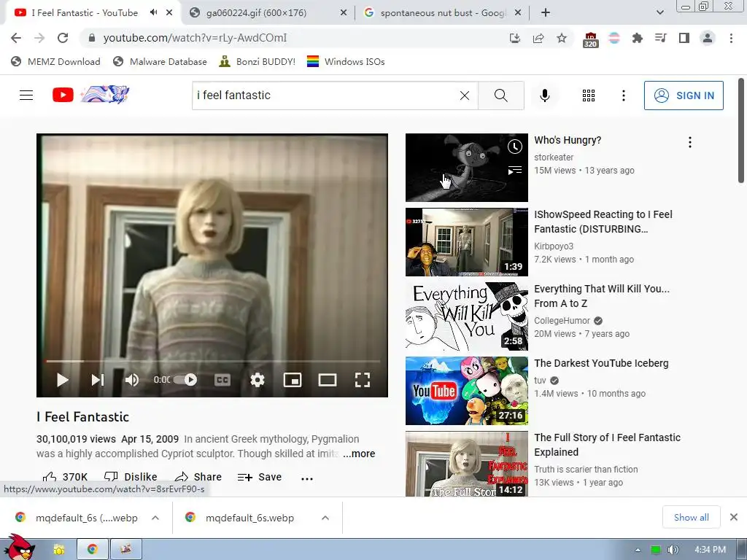The width and height of the screenshot is (747, 560).
Task: Open the Angry Birds start button
Action: click(19, 548)
